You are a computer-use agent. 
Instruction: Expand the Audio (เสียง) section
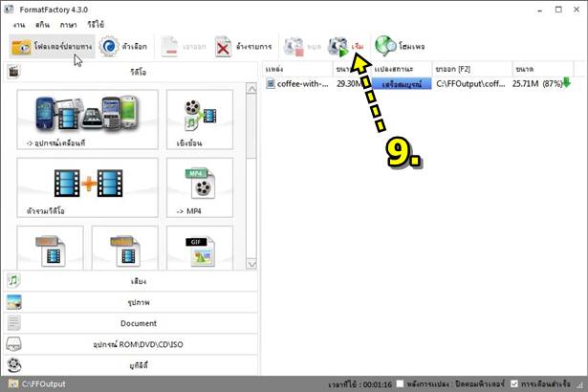[130, 281]
